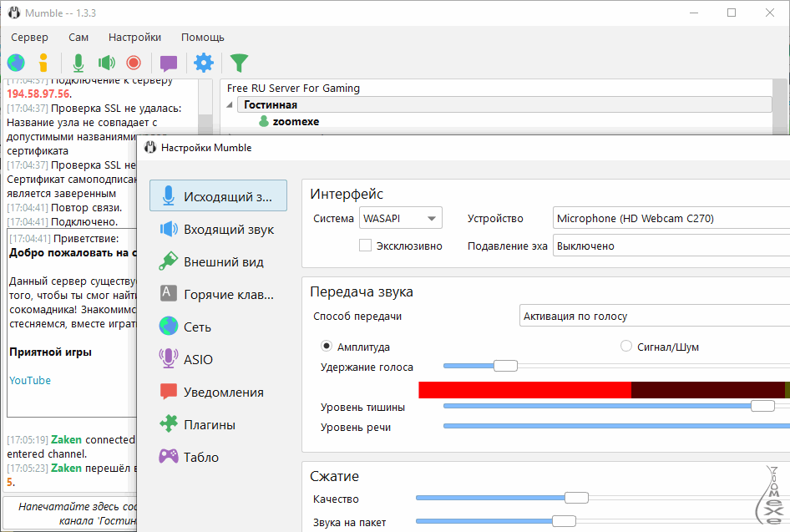Switch to the Входящий звук settings tab

(x=218, y=229)
